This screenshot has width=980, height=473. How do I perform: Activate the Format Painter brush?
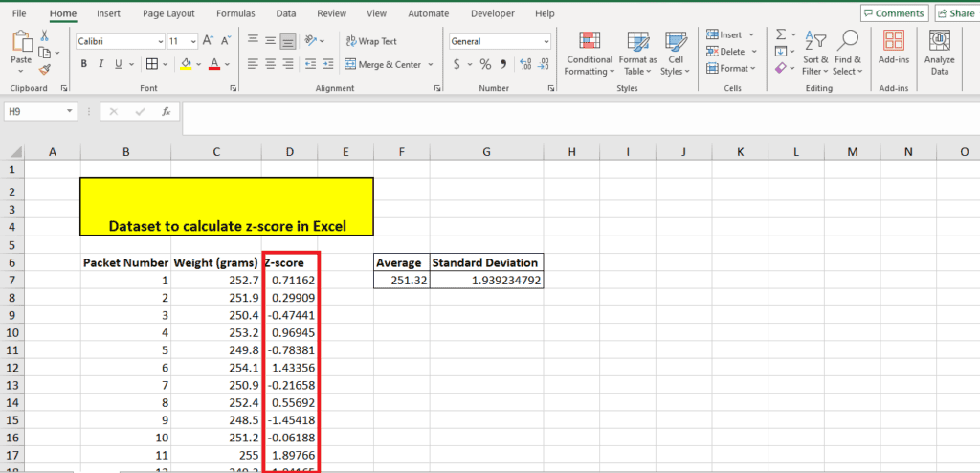click(x=45, y=70)
